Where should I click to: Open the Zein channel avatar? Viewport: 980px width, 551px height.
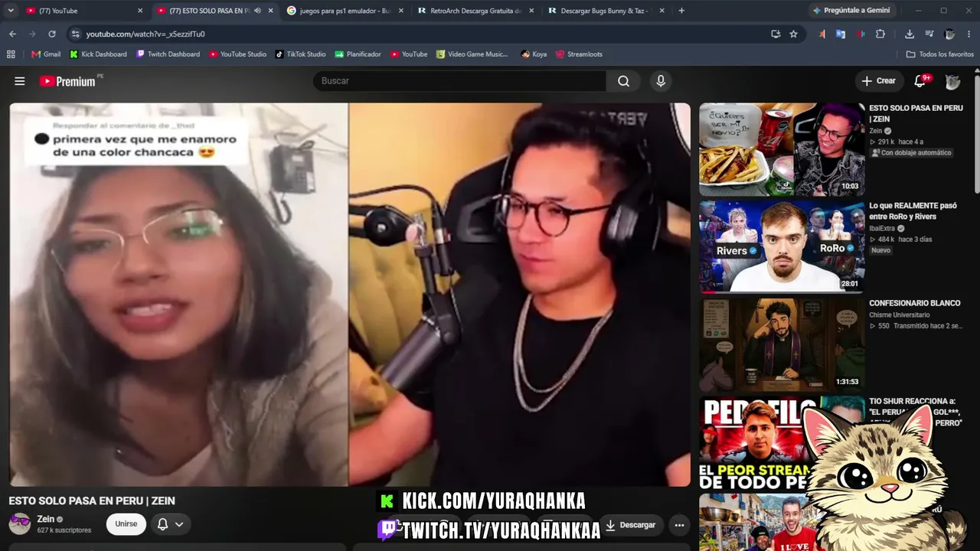20,524
